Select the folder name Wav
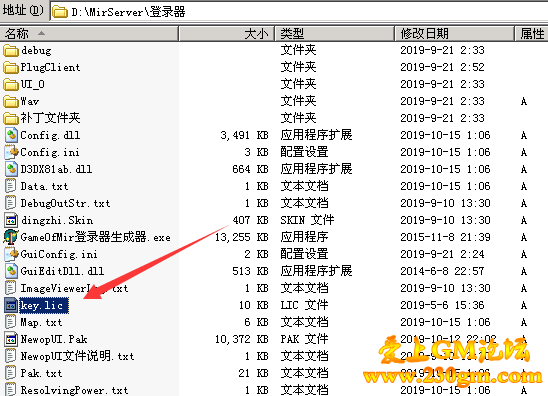This screenshot has width=548, height=396. (29, 102)
